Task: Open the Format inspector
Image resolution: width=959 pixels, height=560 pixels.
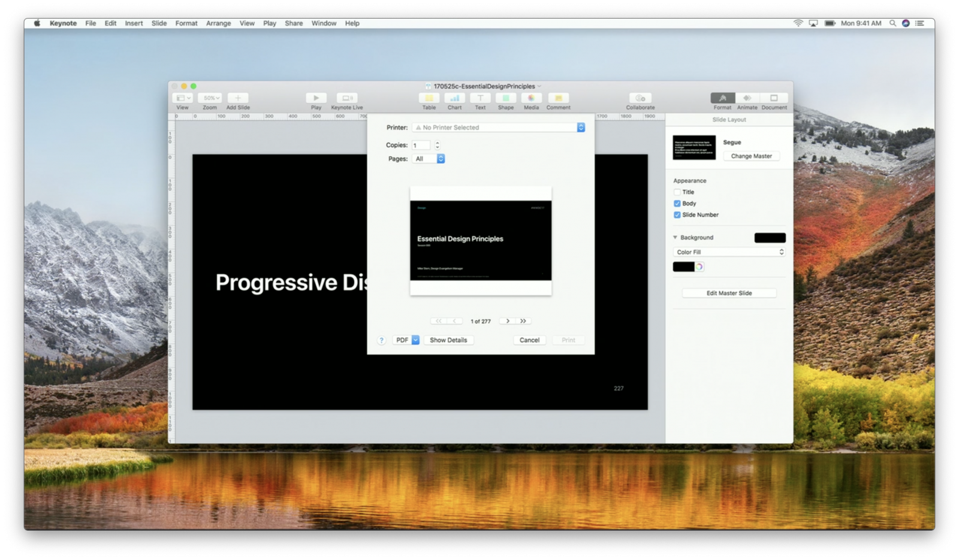Action: point(723,98)
